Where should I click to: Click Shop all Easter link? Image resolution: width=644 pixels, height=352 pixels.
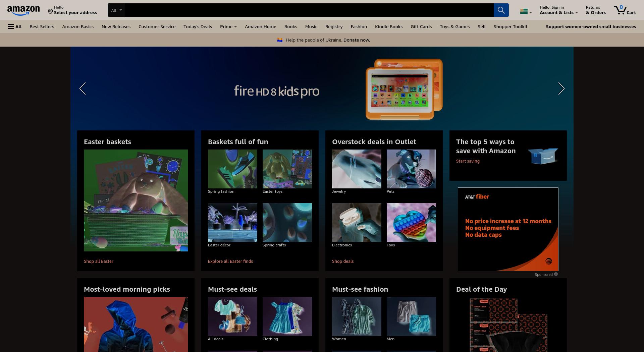(99, 261)
